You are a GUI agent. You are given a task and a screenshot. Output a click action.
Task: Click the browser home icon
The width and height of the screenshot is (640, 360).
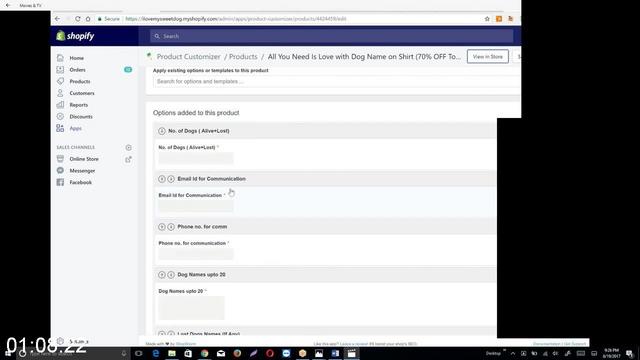(x=88, y=19)
